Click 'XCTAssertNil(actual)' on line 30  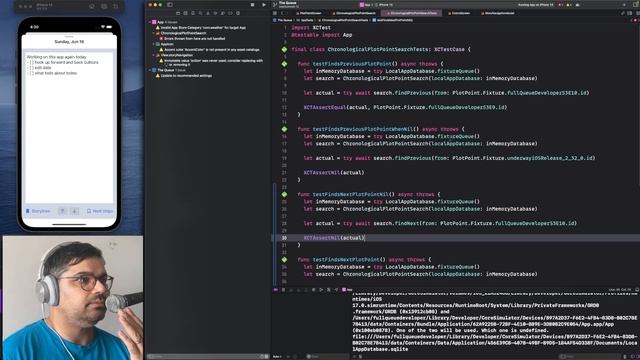pyautogui.click(x=334, y=238)
